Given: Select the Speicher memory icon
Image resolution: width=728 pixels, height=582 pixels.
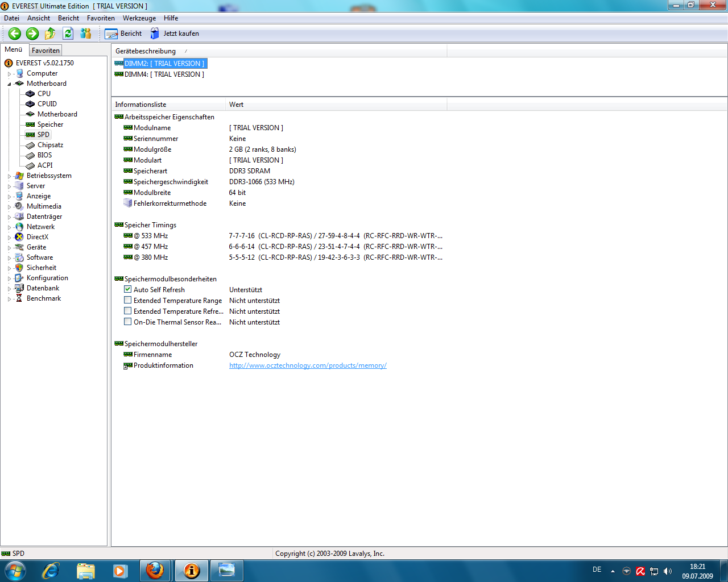Looking at the screenshot, I should pyautogui.click(x=30, y=124).
